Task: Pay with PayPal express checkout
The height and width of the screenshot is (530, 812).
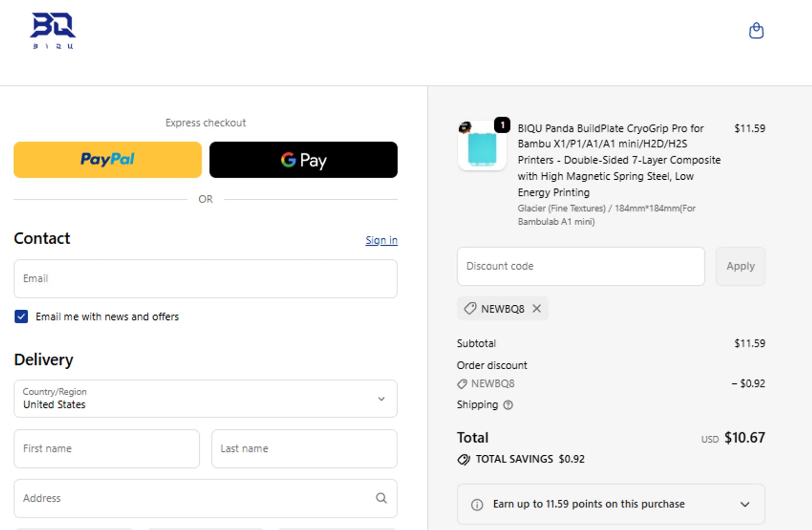Action: click(x=108, y=160)
